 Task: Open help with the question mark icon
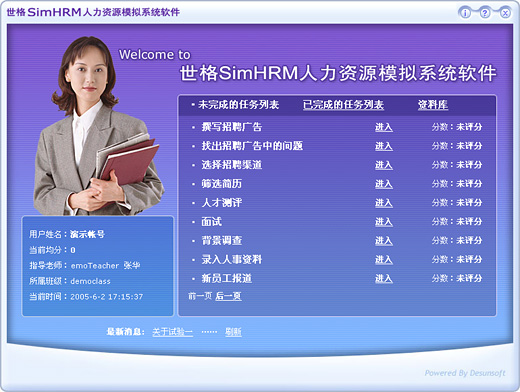(485, 13)
